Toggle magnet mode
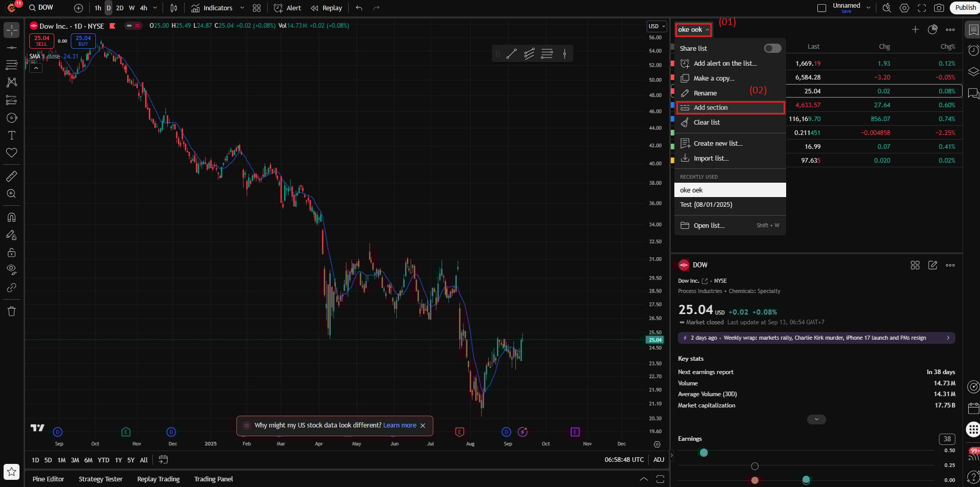Viewport: 980px width, 487px height. pyautogui.click(x=12, y=217)
